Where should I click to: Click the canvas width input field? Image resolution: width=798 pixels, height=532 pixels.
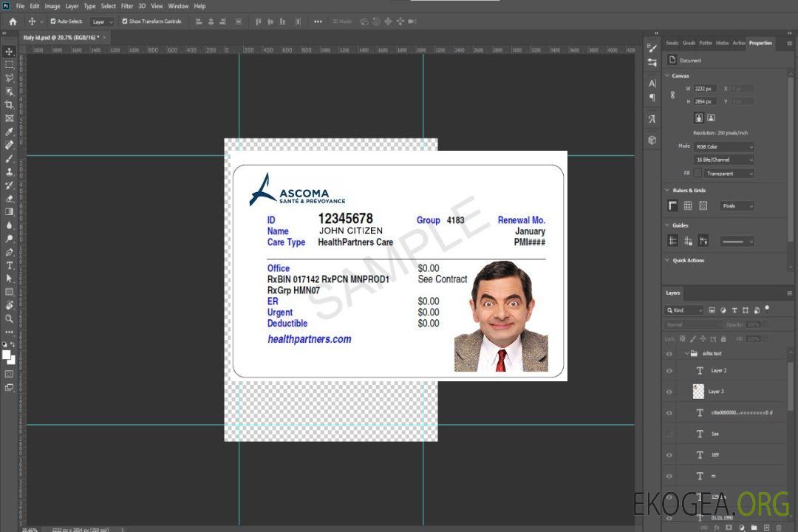click(705, 89)
